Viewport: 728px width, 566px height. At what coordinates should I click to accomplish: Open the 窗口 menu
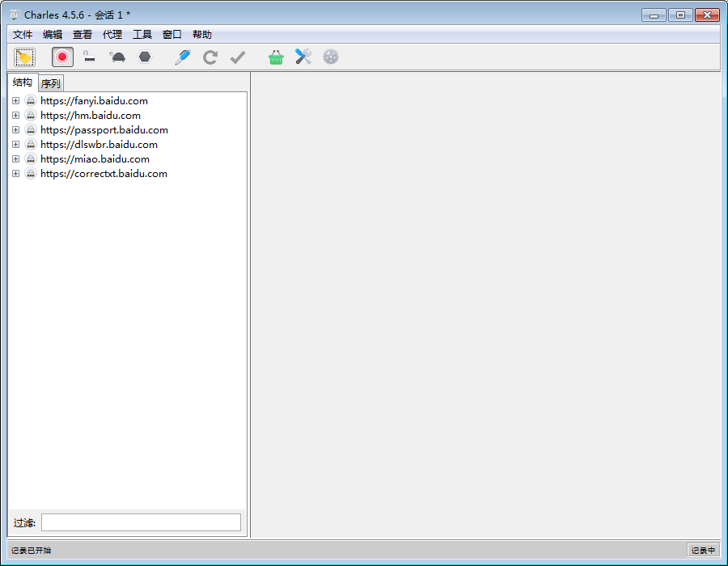tap(171, 34)
